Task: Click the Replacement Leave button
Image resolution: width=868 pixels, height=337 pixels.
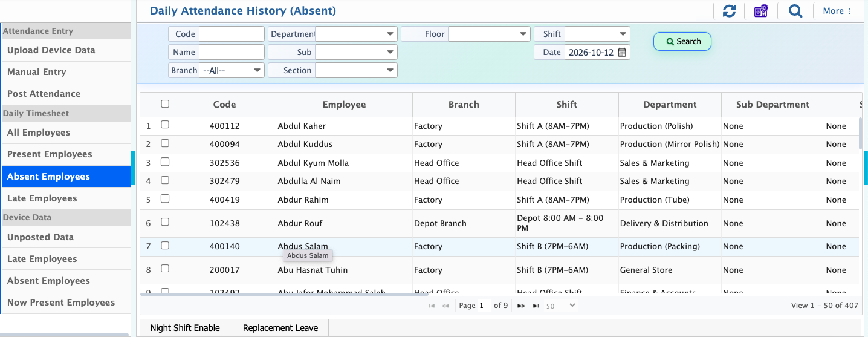Action: (x=280, y=328)
